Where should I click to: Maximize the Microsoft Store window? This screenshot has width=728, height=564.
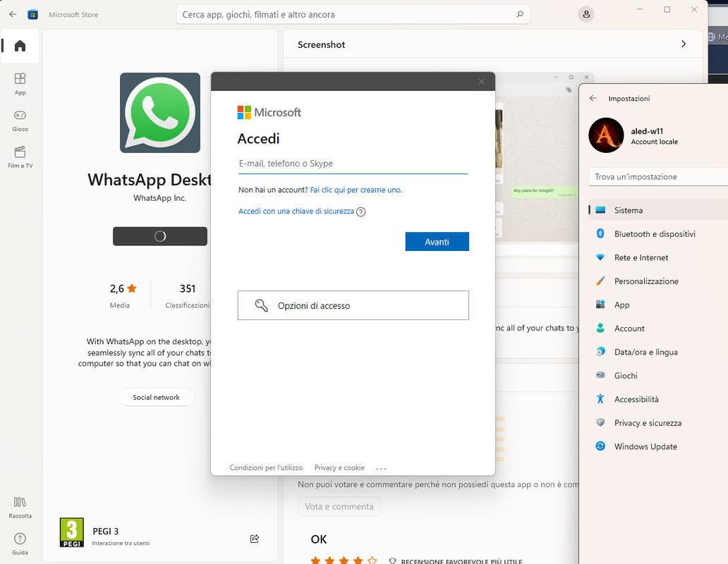point(667,10)
